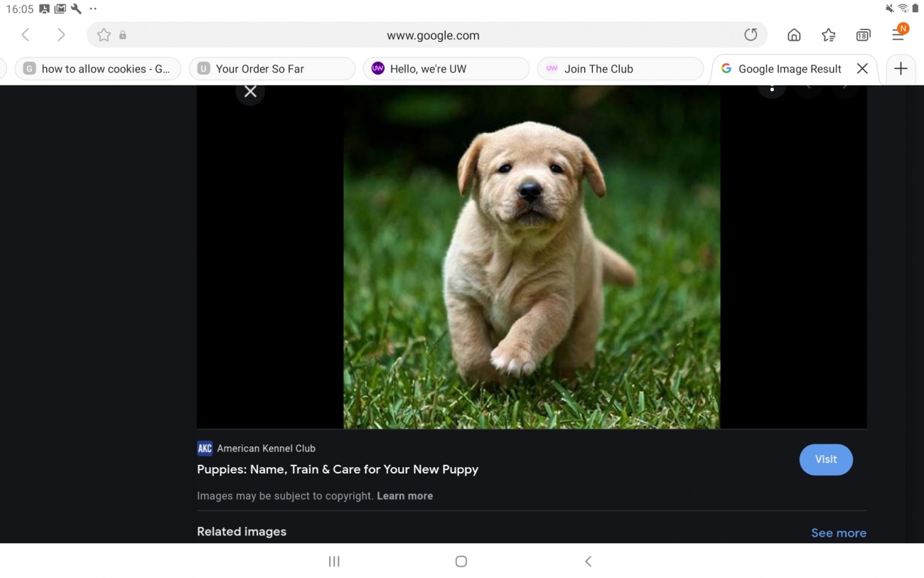Open the 'Learn more' copyright link
The image size is (924, 578).
point(404,496)
